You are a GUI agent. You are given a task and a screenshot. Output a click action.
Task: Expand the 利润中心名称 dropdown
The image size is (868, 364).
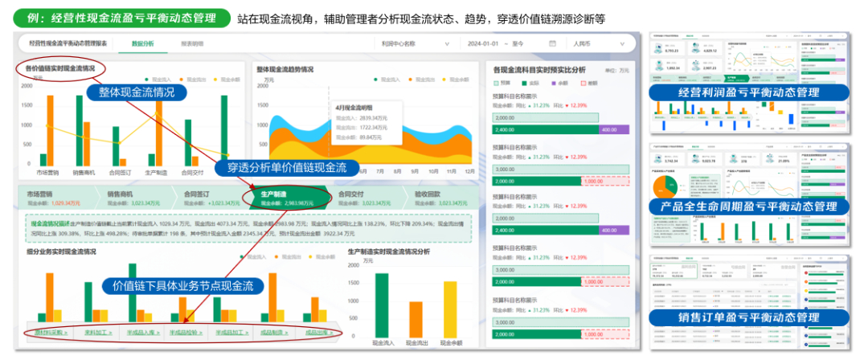[x=416, y=43]
